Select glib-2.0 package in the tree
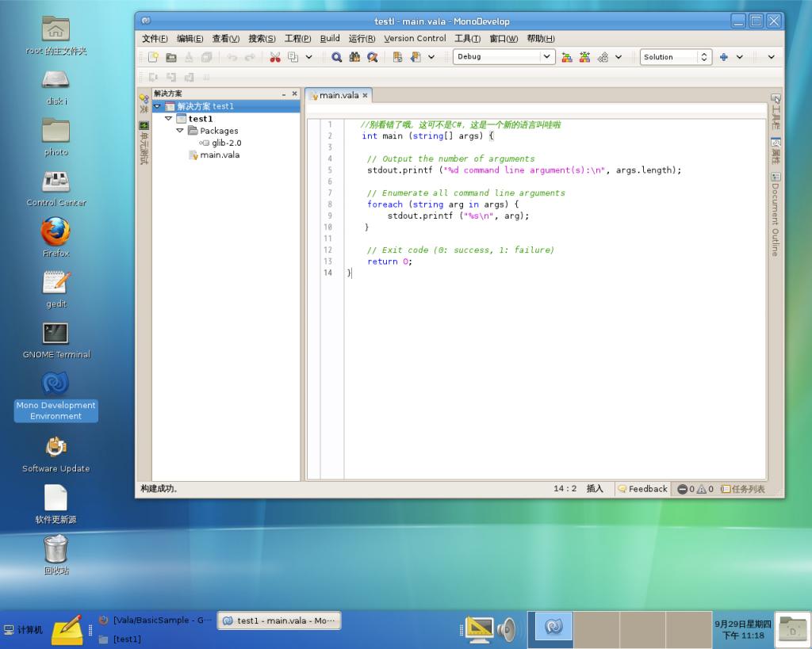Screen dimensions: 812x649 click(x=220, y=143)
